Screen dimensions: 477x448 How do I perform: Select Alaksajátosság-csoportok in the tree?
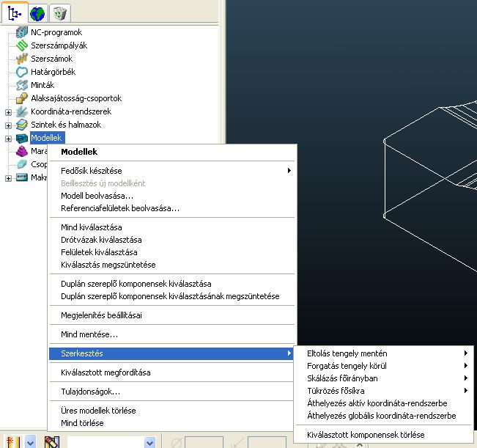pos(76,98)
